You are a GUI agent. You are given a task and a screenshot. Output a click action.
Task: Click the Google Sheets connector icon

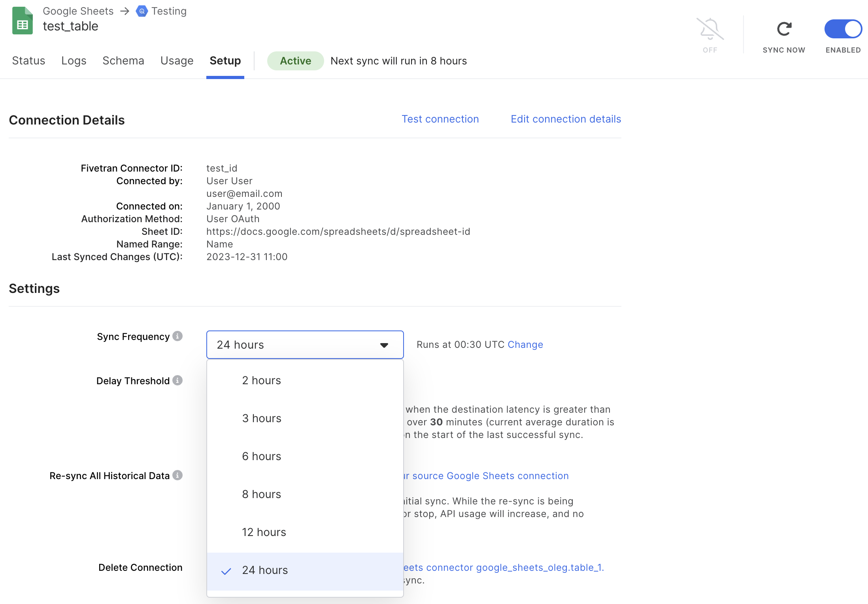(x=23, y=21)
